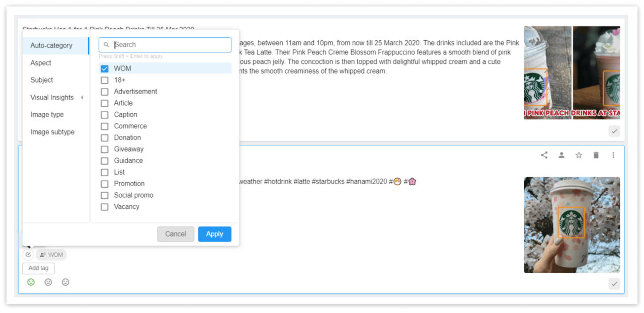
Task: Check the Commerce option
Action: point(105,126)
